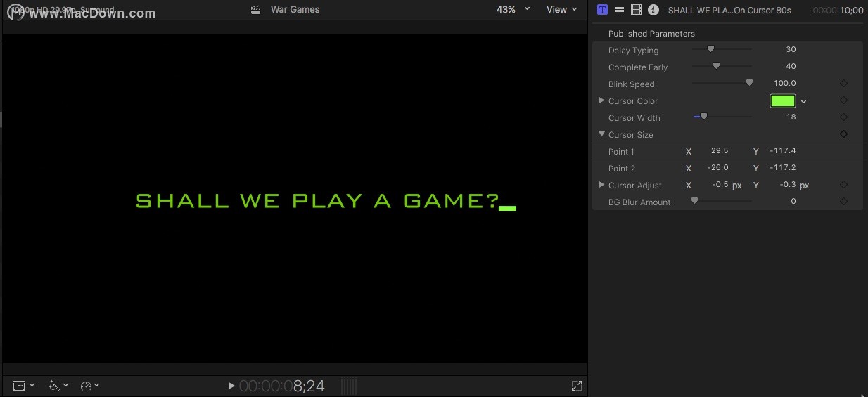
Task: Click the BG Blur Amount label
Action: coord(639,202)
